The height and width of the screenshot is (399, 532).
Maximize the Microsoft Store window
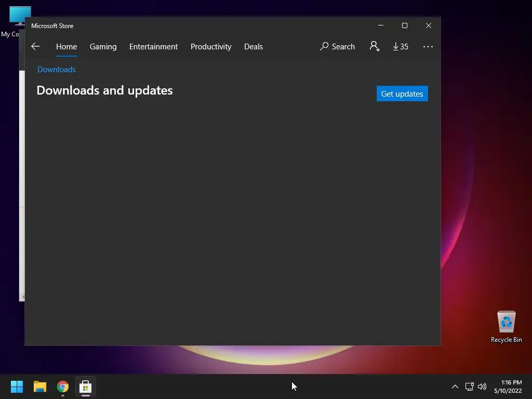click(x=404, y=25)
